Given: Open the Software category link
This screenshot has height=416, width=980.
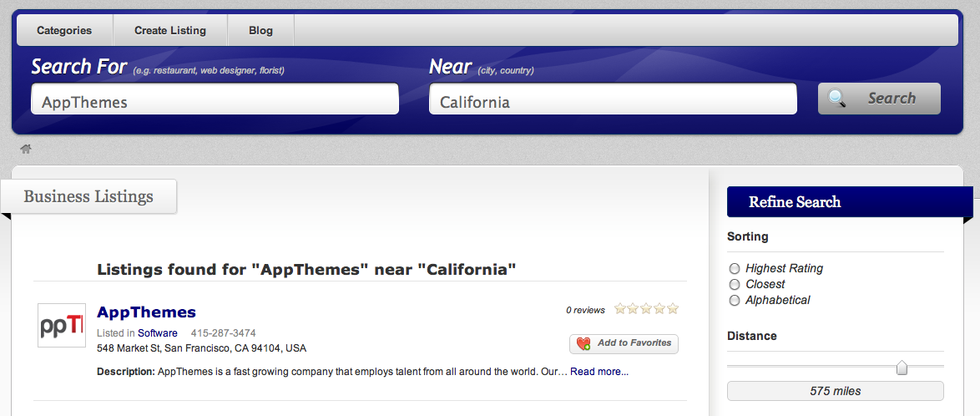Looking at the screenshot, I should tap(158, 332).
